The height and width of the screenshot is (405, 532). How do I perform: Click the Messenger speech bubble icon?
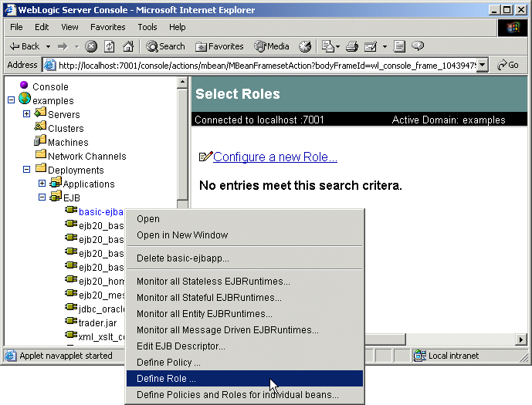(x=418, y=46)
